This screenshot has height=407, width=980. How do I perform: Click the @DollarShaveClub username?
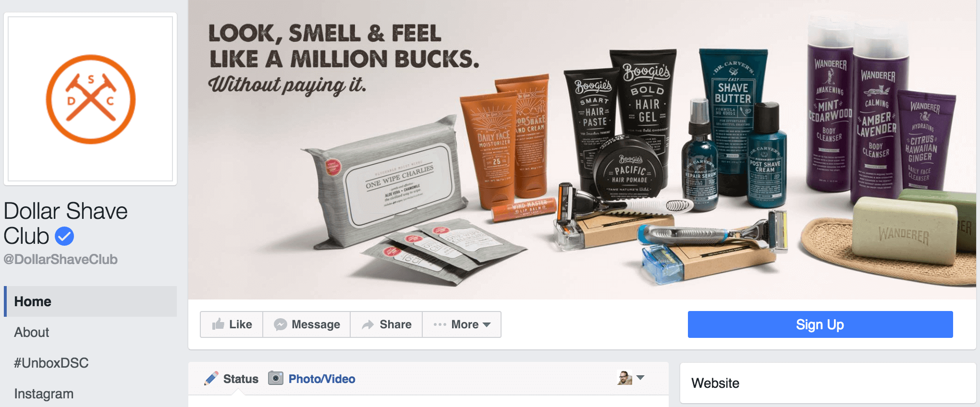pyautogui.click(x=61, y=259)
